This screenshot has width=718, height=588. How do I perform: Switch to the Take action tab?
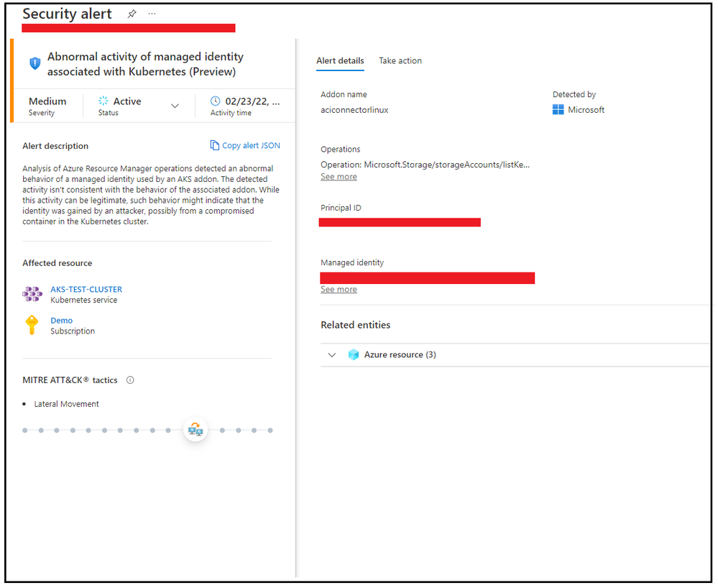(x=400, y=61)
